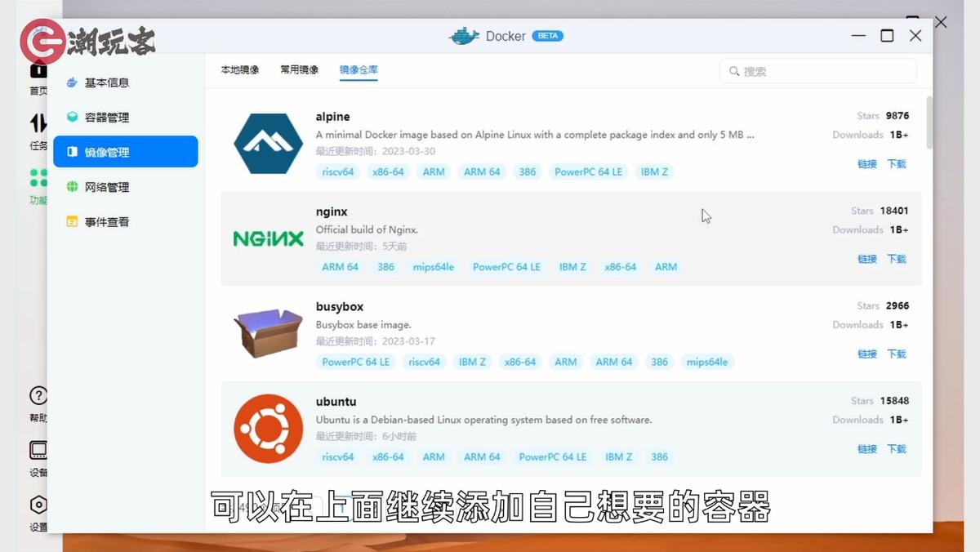The width and height of the screenshot is (980, 552).
Task: Click the Docker whale logo in the title bar
Action: pos(464,35)
